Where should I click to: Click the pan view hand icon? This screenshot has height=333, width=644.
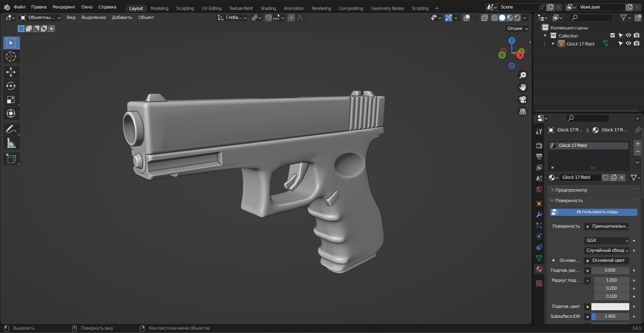(x=523, y=87)
